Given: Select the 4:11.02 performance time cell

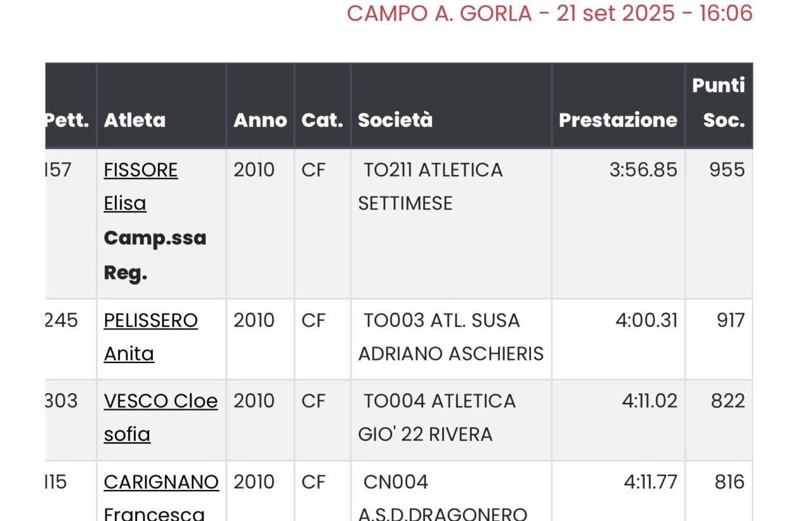Looking at the screenshot, I should (x=649, y=401).
